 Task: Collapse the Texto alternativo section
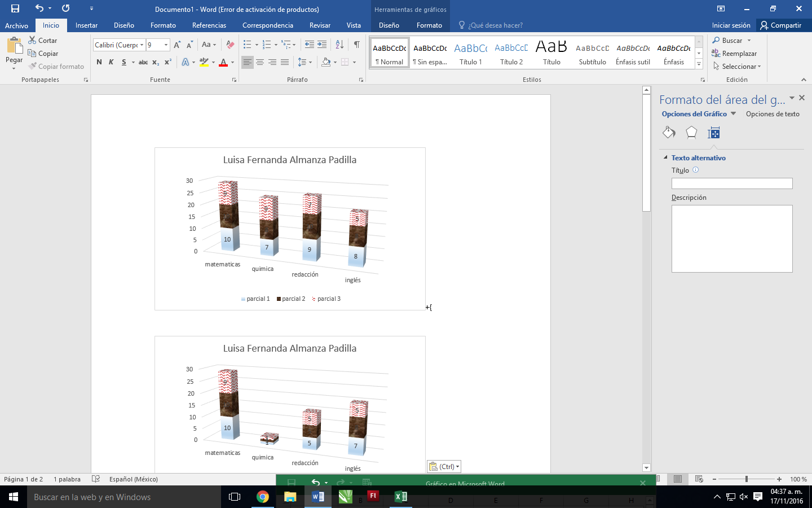pos(665,158)
